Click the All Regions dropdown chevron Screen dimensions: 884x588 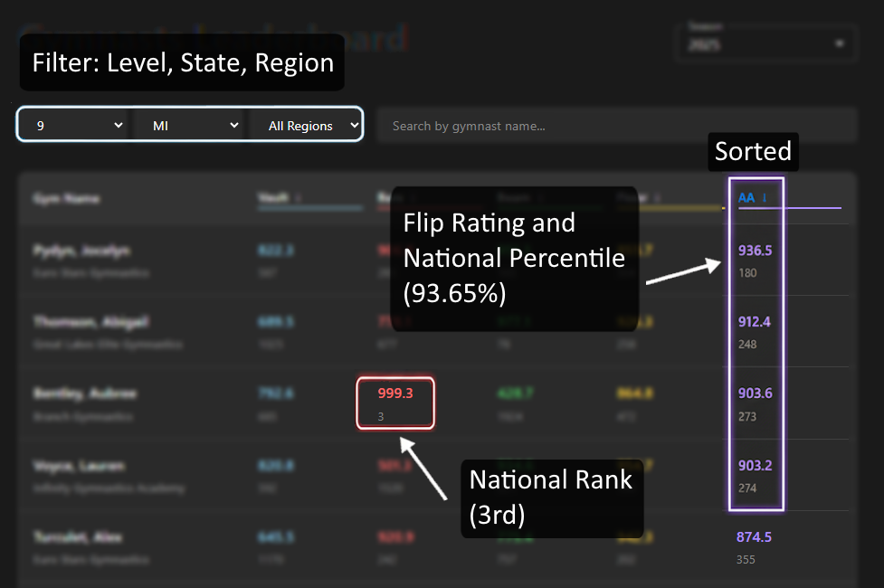coord(353,125)
